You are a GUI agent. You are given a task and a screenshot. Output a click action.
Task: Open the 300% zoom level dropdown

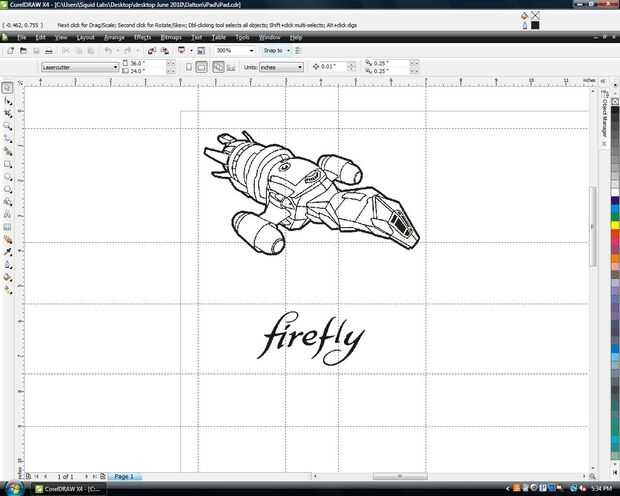tap(251, 51)
